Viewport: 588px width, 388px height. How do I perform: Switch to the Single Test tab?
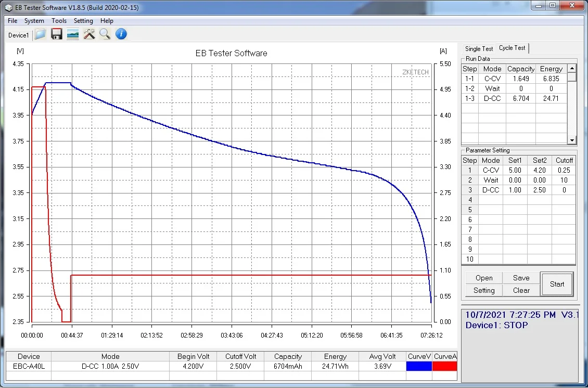[479, 49]
